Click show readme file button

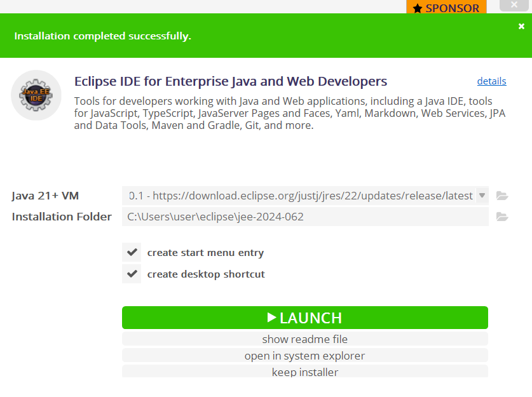coord(305,339)
